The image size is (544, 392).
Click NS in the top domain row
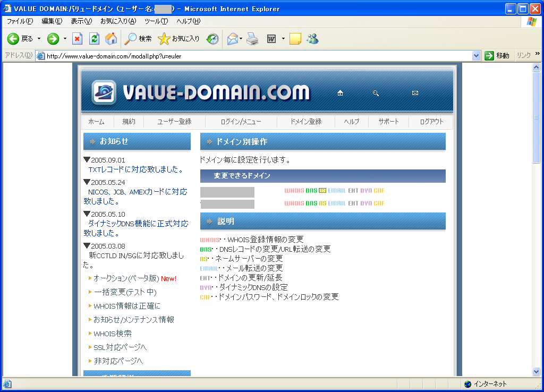pos(322,191)
